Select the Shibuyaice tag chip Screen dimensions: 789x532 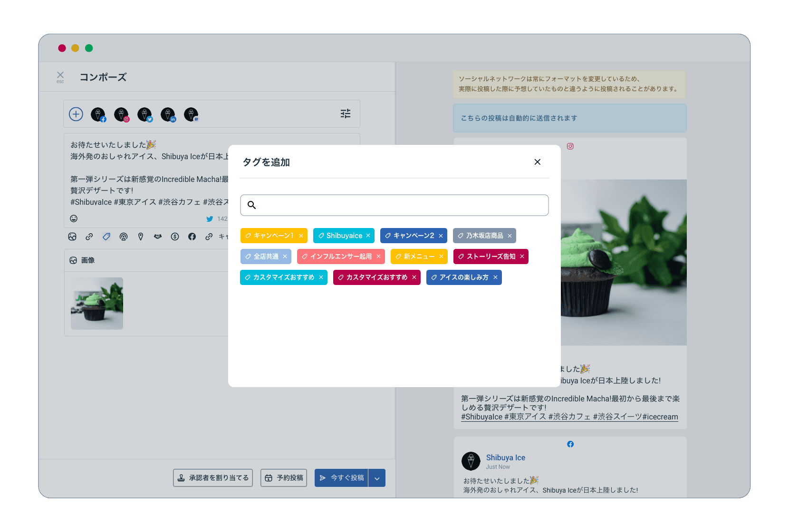coord(340,236)
